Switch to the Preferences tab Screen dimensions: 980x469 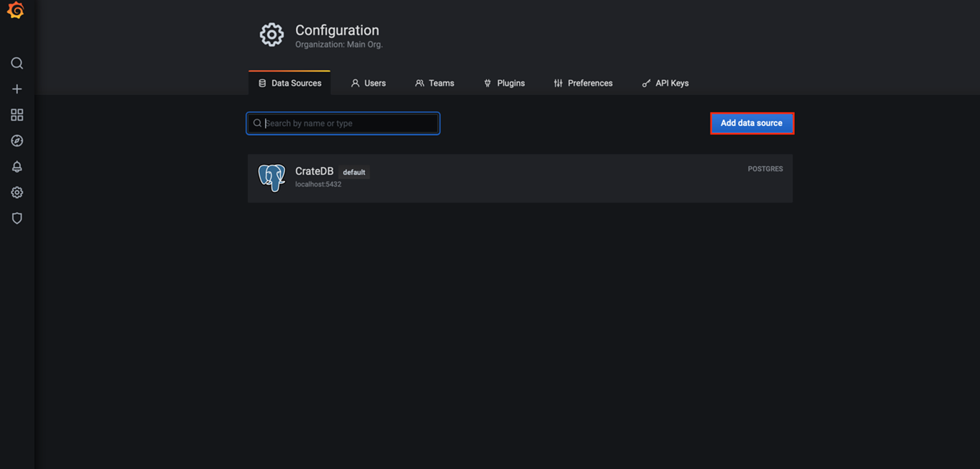point(583,83)
